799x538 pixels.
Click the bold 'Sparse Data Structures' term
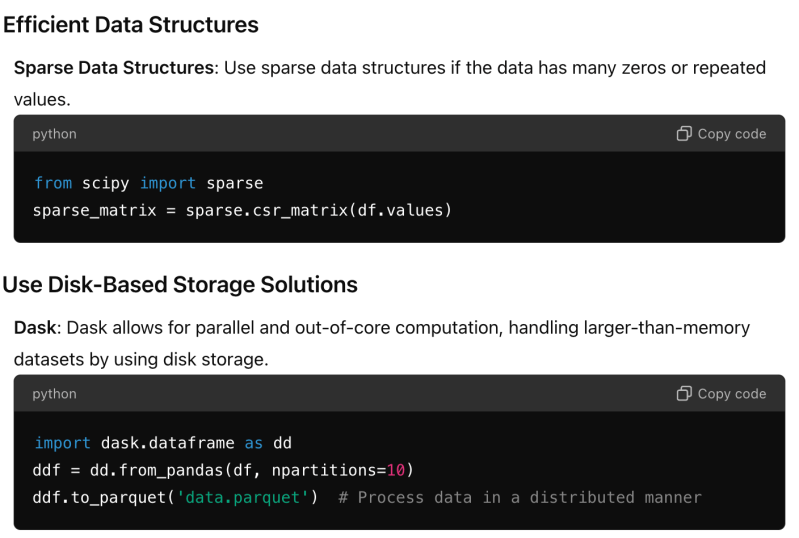click(114, 68)
